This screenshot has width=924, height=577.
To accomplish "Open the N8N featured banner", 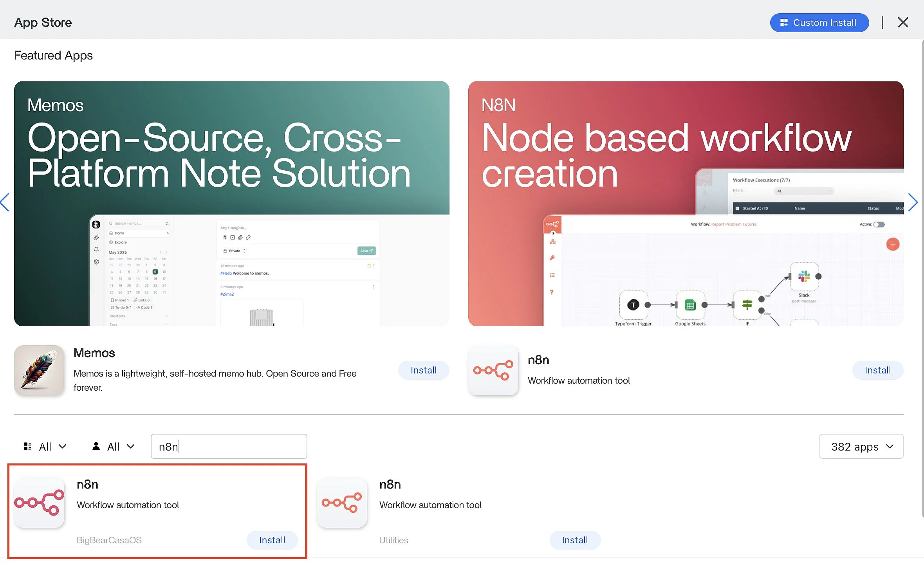I will 686,204.
